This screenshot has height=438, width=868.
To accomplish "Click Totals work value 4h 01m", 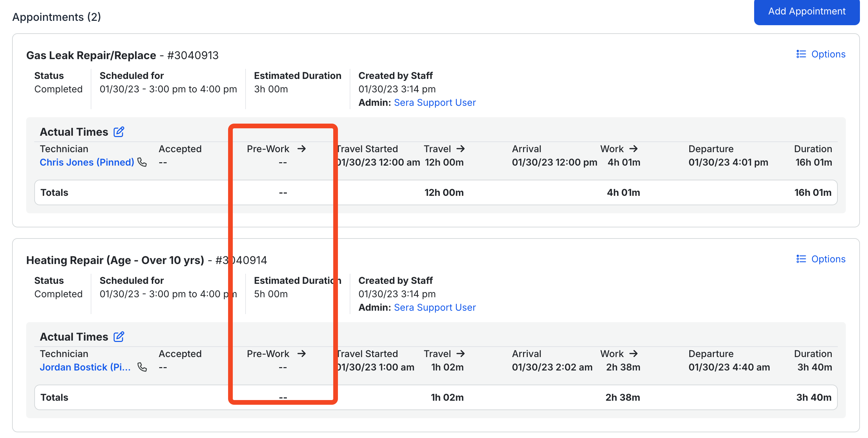I will coord(623,193).
